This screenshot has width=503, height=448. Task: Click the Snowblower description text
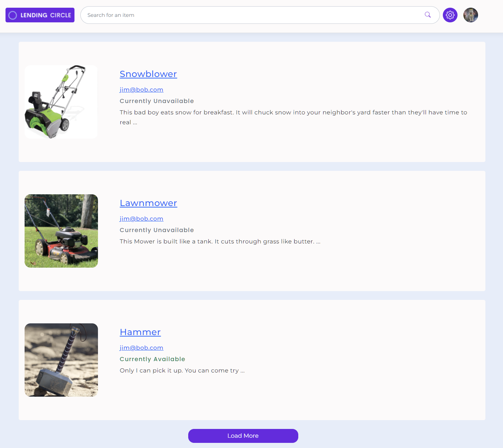[293, 113]
